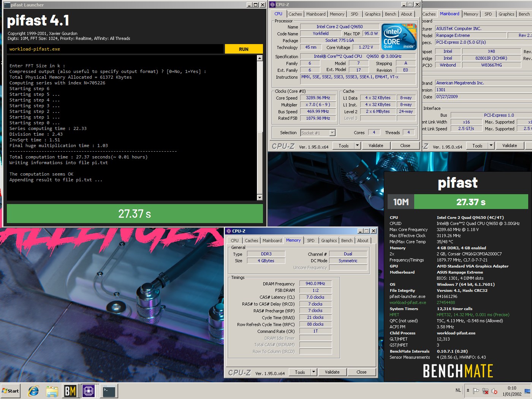Viewport: 532px width, 399px height.
Task: Select Memory tab in lower CPU-Z window
Action: click(293, 240)
